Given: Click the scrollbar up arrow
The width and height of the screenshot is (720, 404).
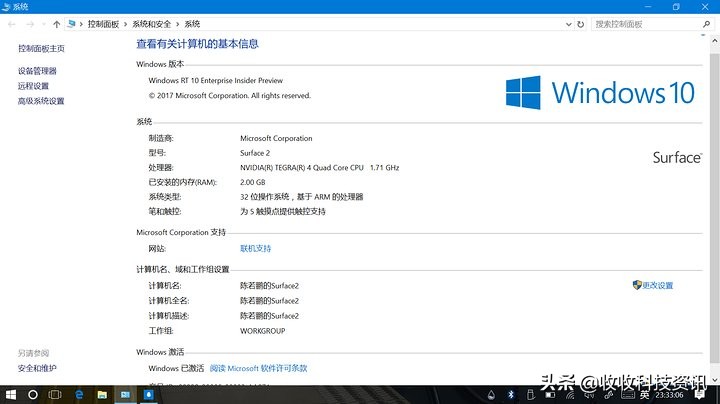Looking at the screenshot, I should [x=714, y=41].
